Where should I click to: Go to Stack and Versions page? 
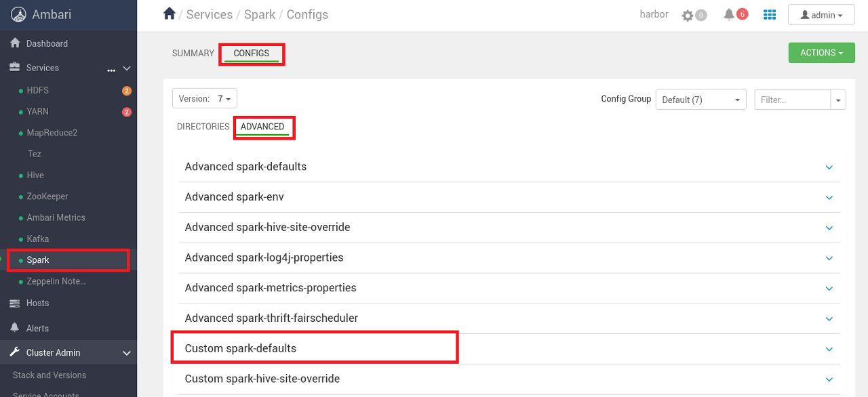(x=50, y=375)
